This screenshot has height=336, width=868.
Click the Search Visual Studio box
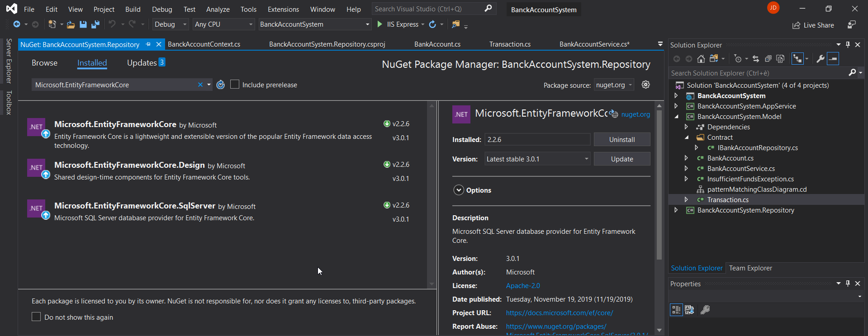434,9
